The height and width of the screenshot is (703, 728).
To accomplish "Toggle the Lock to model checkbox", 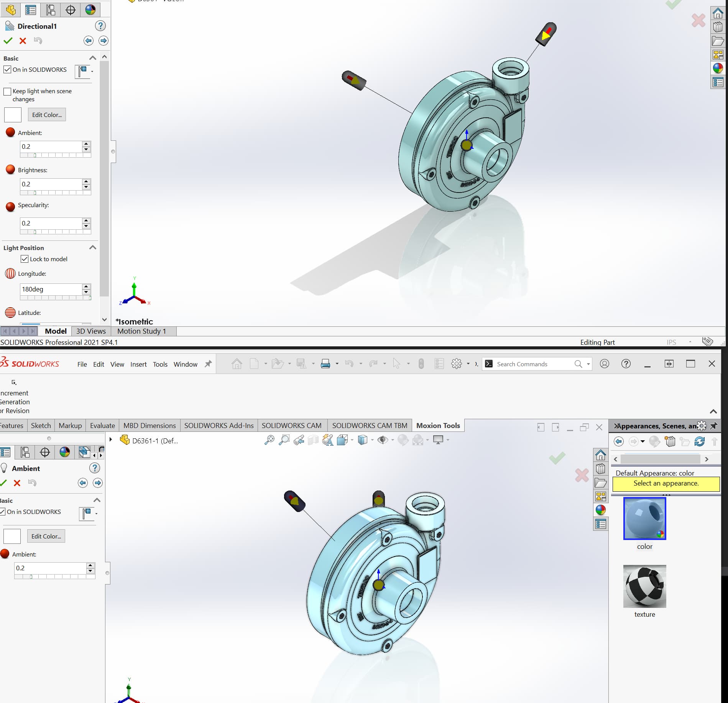I will (25, 259).
